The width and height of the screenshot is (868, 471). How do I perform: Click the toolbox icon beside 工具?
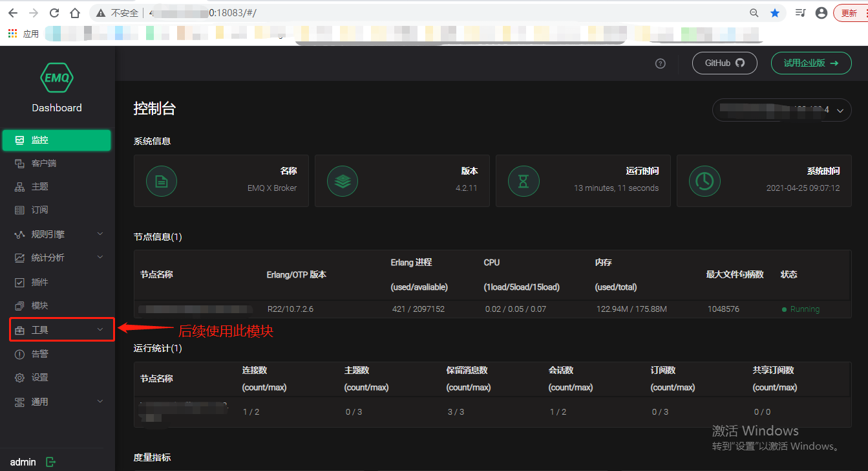coord(19,330)
